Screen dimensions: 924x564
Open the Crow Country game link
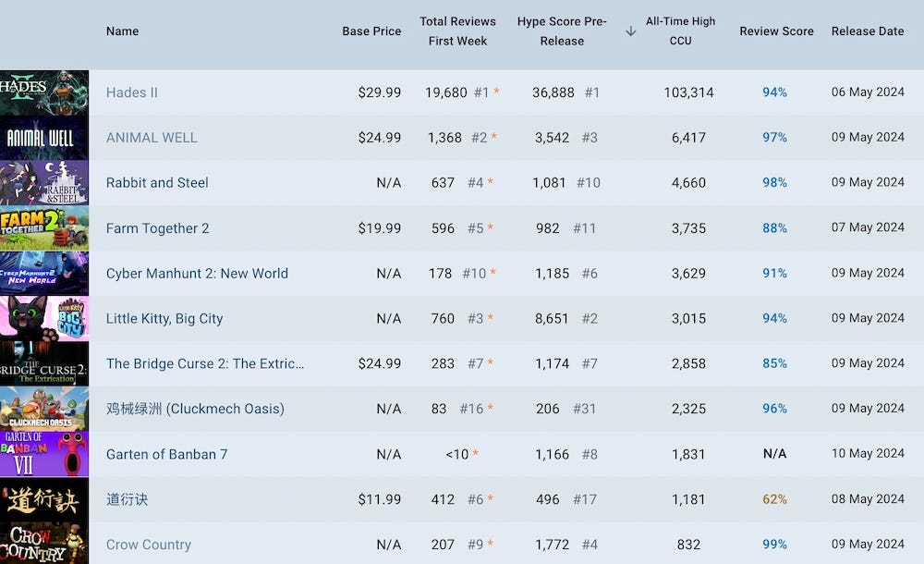click(149, 545)
